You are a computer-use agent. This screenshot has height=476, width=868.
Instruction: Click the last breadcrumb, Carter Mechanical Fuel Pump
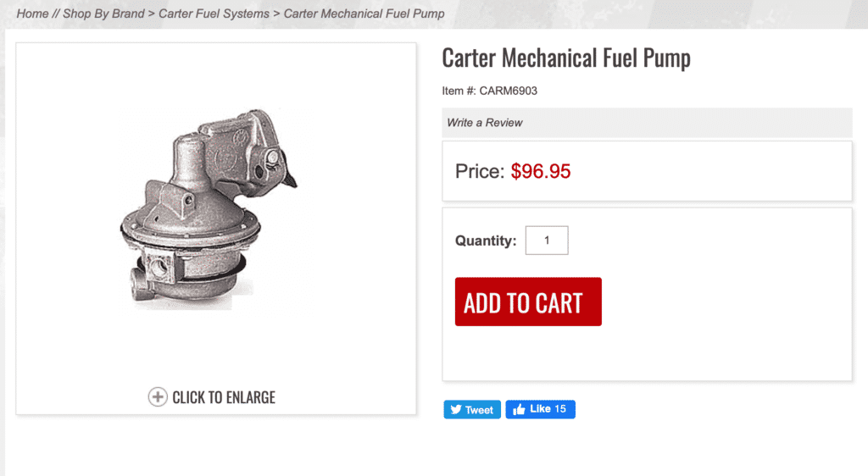coord(364,14)
